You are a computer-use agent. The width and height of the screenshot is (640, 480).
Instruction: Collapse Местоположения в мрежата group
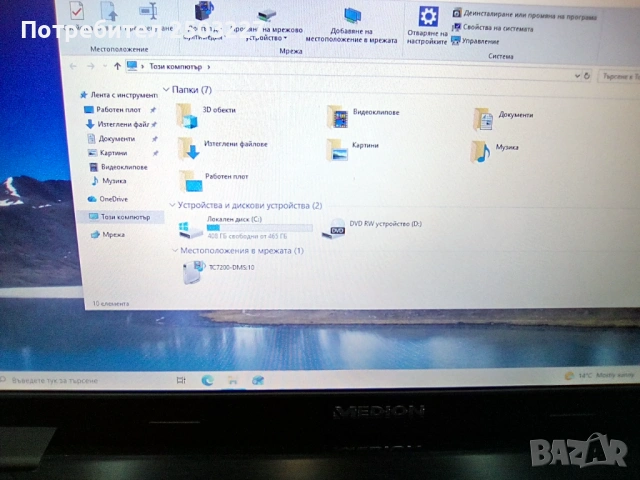(x=175, y=250)
